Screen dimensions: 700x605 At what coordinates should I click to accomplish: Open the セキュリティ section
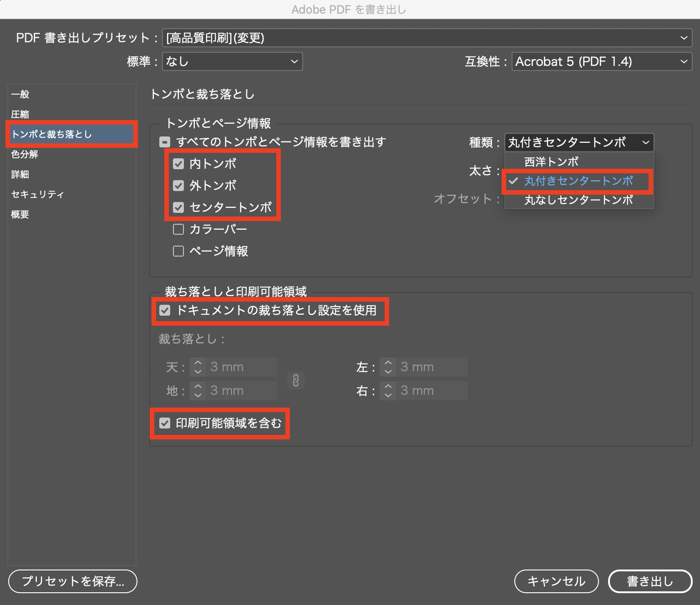coord(37,194)
